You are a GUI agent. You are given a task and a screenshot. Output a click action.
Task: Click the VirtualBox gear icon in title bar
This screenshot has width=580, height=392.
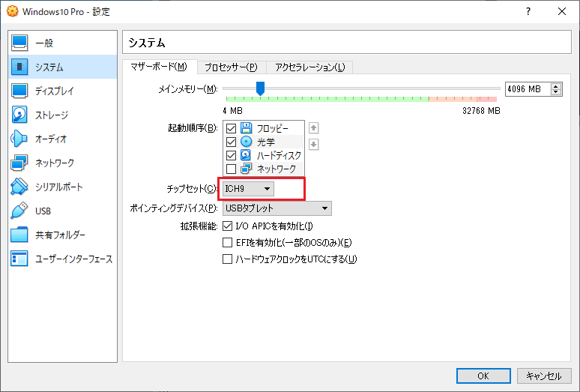(x=12, y=11)
